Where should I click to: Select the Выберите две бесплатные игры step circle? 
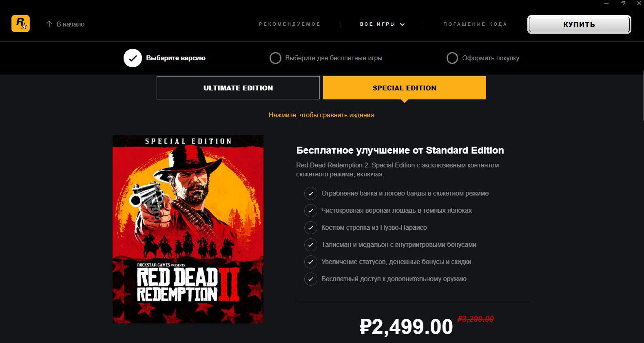tap(275, 58)
